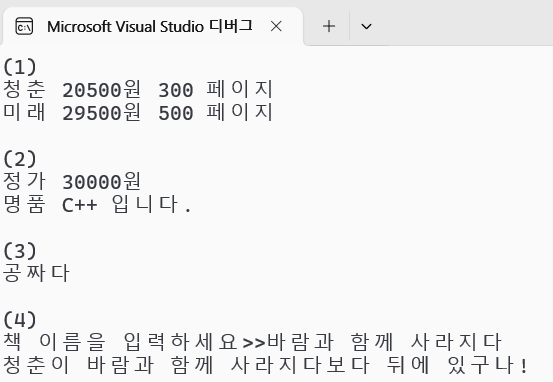Click the (1) heading line
Screen dimensions: 553x382
tap(20, 67)
